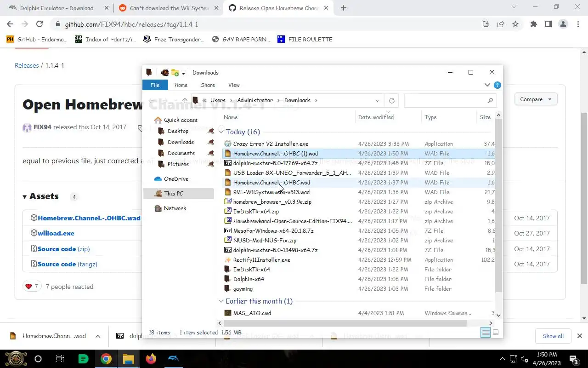Screen dimensions: 588x368
Task: Click the Chrome back arrow button
Action: coord(11,24)
